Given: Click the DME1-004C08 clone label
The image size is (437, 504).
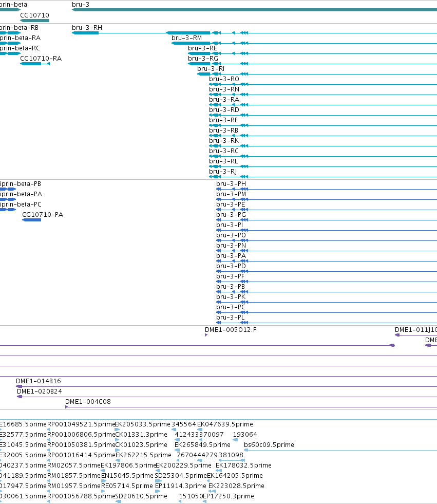Looking at the screenshot, I should 88,402.
